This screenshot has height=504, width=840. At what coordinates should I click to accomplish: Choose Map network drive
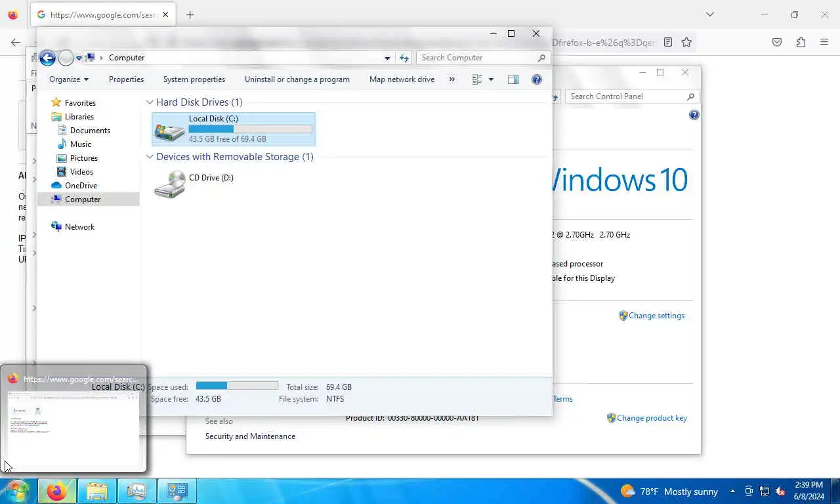point(402,79)
